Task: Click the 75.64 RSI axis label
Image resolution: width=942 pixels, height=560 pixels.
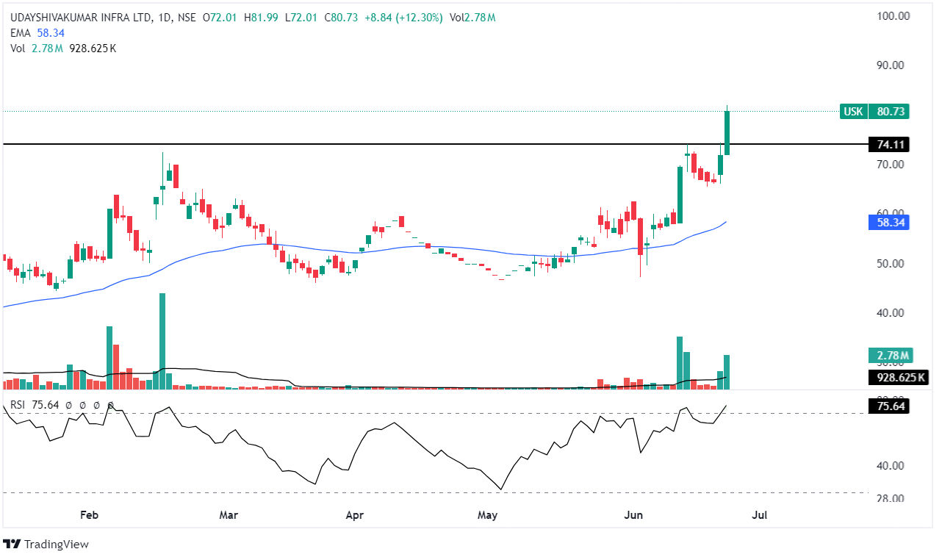Action: tap(888, 406)
